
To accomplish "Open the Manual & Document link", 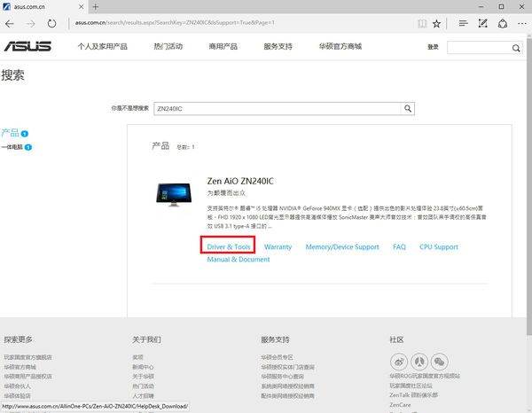I will pyautogui.click(x=239, y=260).
